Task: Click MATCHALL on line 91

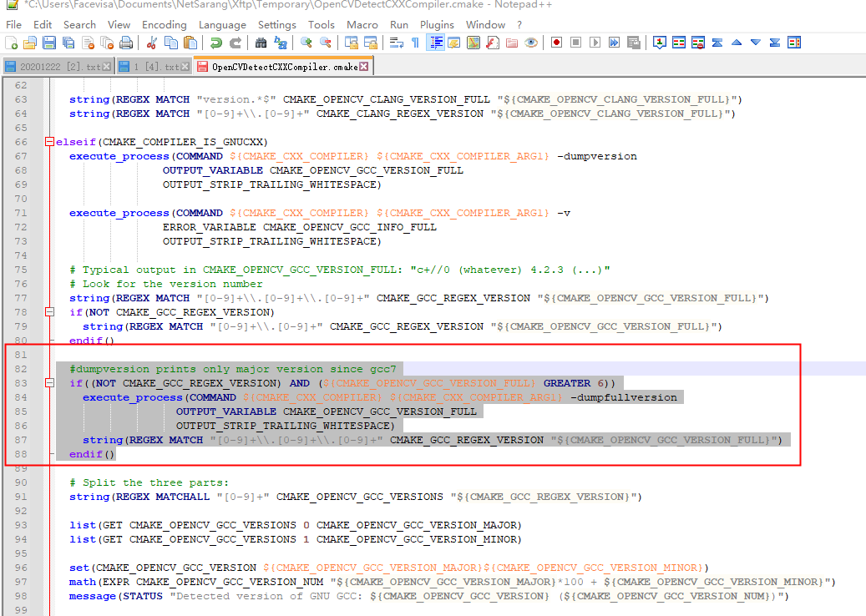Action: pyautogui.click(x=183, y=497)
